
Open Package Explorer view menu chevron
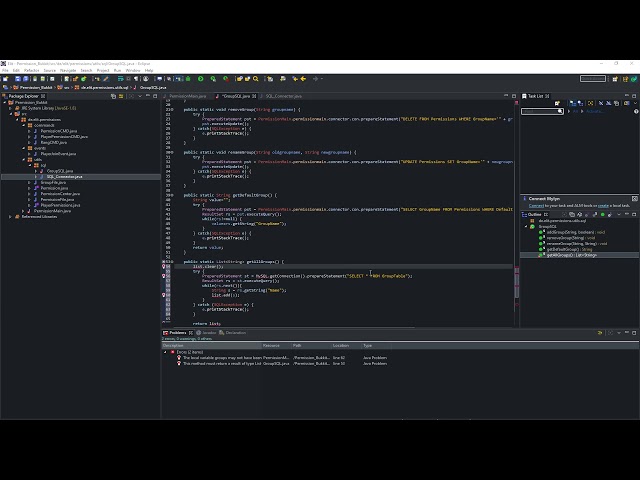[x=140, y=96]
